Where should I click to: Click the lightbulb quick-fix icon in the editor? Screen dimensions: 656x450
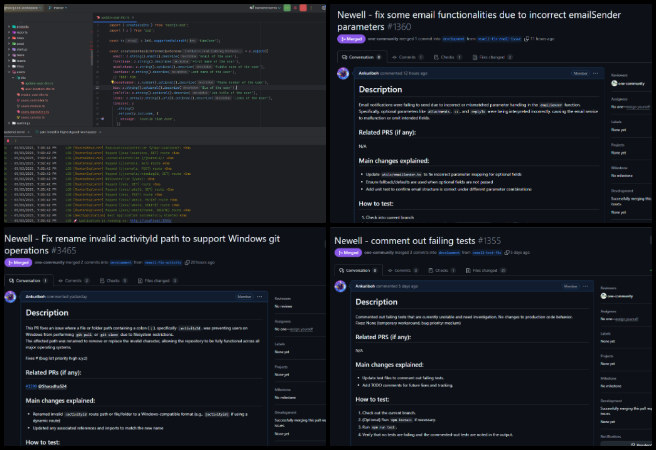(113, 82)
